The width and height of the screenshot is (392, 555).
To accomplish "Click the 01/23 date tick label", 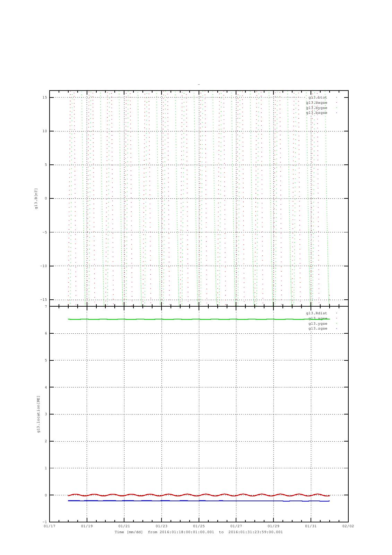I will click(162, 526).
